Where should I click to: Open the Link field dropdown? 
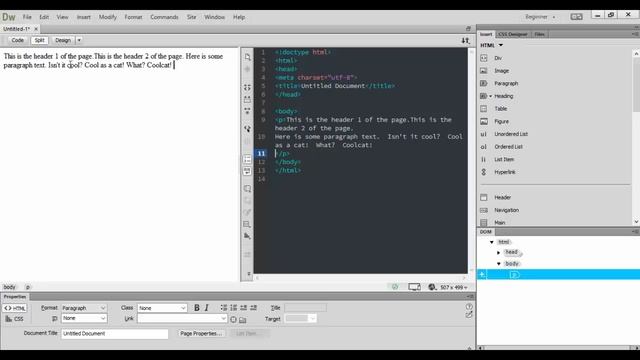click(x=223, y=318)
